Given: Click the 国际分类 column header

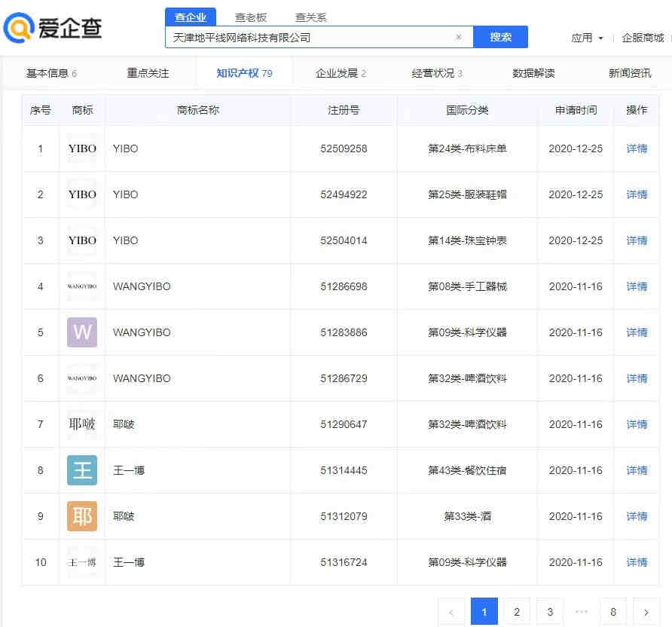Looking at the screenshot, I should 467,110.
